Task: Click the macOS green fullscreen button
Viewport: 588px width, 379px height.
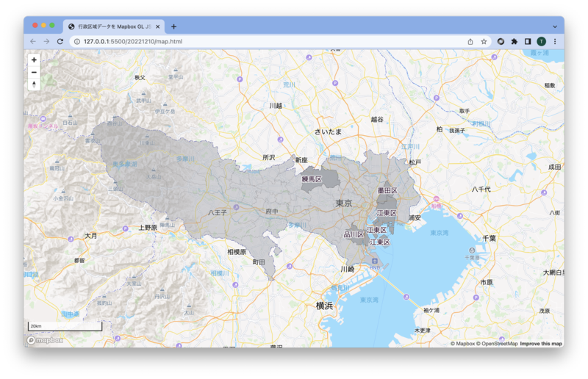Action: pos(52,25)
